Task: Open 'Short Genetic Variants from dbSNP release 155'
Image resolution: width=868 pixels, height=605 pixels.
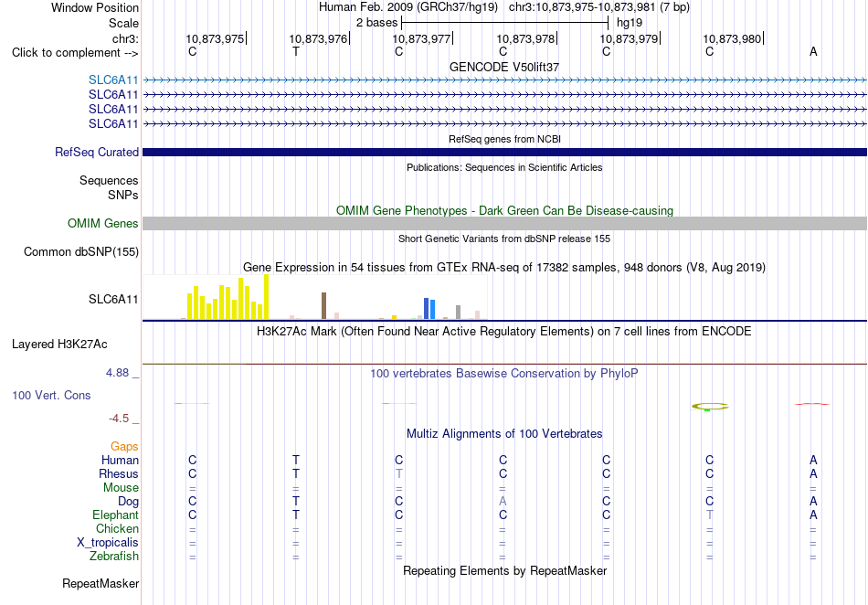Action: (504, 239)
